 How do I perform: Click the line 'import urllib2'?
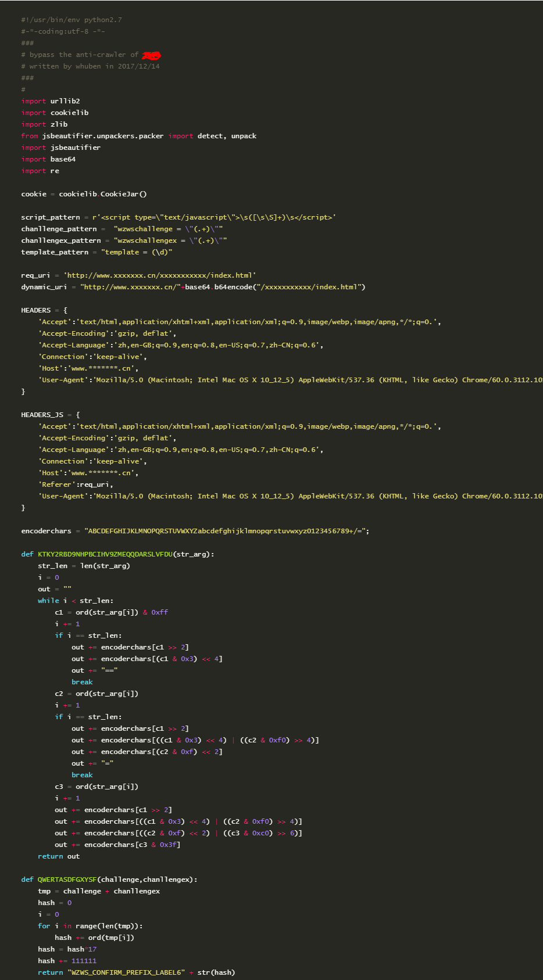(x=51, y=101)
